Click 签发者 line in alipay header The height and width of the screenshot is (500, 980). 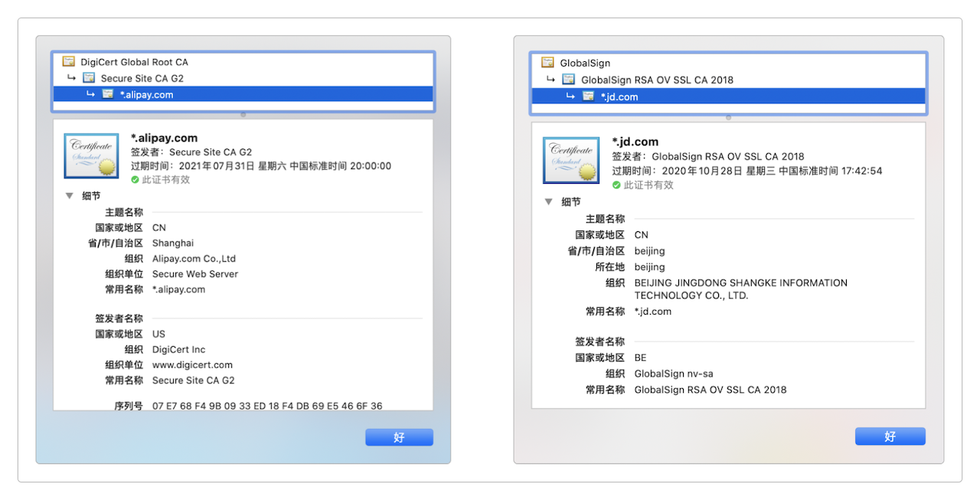click(x=191, y=152)
